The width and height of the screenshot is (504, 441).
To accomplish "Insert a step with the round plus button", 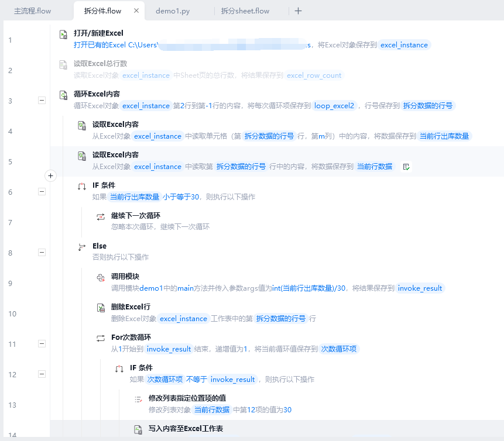I will tap(50, 175).
